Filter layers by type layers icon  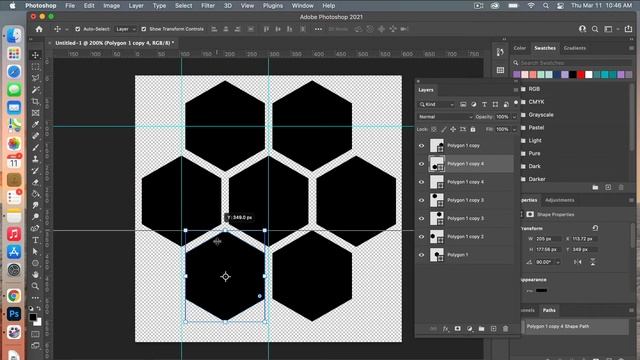pyautogui.click(x=484, y=104)
